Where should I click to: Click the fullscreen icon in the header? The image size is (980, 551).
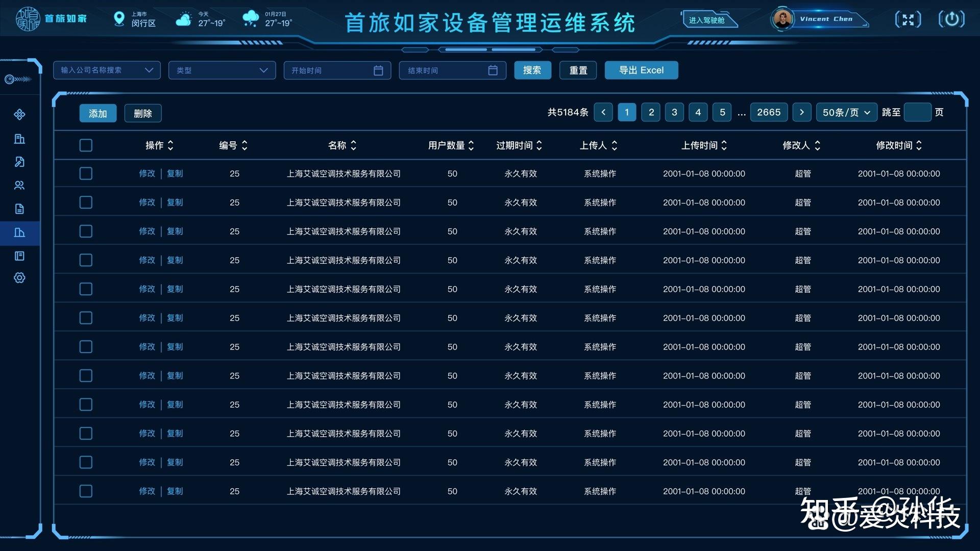(x=908, y=19)
